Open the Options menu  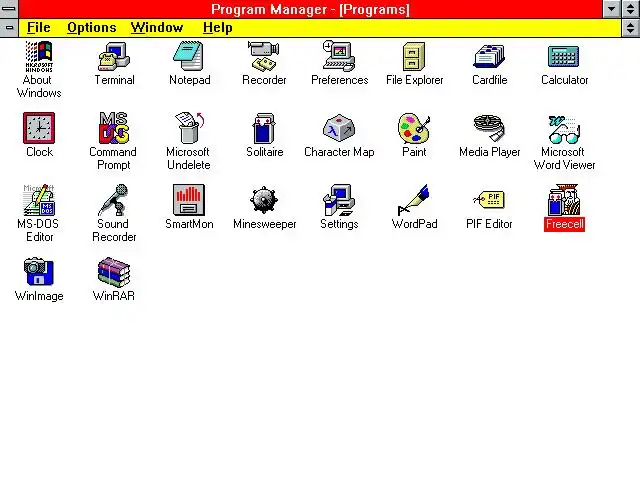[x=92, y=28]
